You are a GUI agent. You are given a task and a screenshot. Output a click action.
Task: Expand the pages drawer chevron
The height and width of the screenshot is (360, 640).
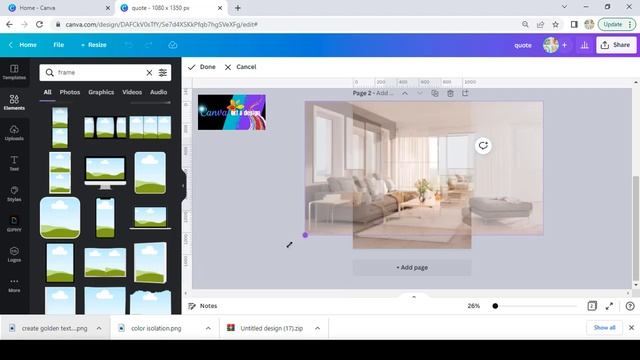coord(414,297)
